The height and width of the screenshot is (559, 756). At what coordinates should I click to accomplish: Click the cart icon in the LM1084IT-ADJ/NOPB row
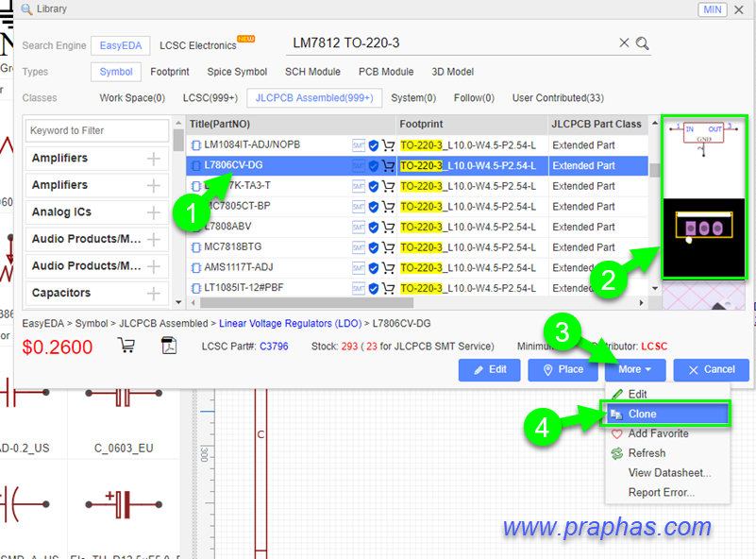pyautogui.click(x=388, y=145)
